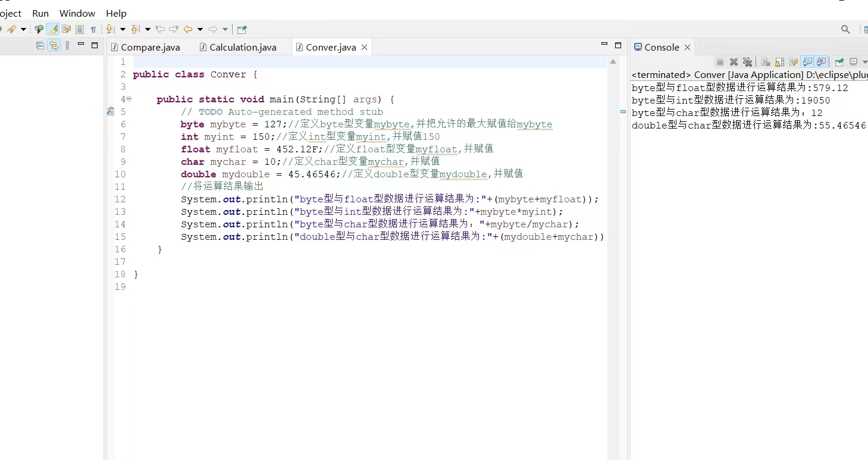Close the Conver.java tab
Screen dimensions: 868x460
365,48
